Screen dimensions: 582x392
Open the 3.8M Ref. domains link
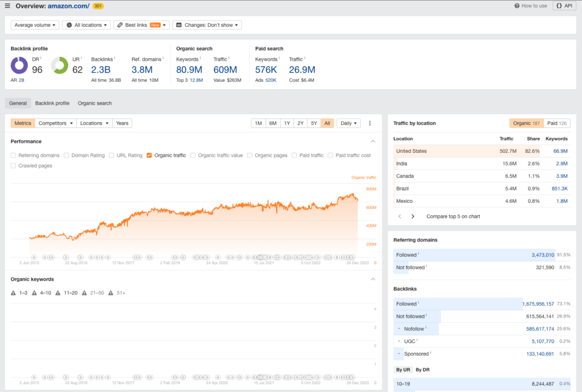(x=142, y=70)
